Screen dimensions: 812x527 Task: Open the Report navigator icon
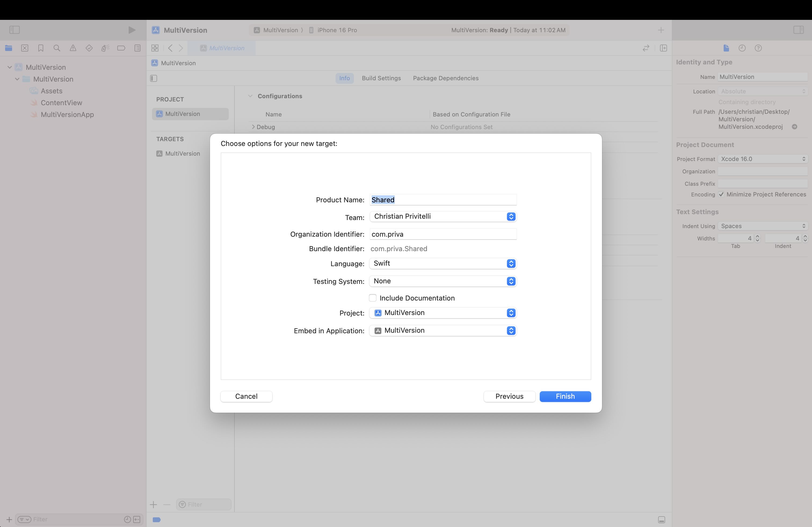coord(137,48)
